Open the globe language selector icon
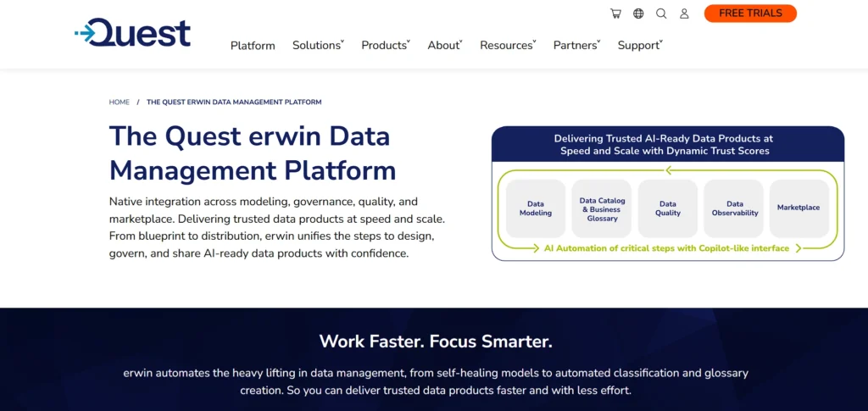Image resolution: width=868 pixels, height=411 pixels. [638, 14]
